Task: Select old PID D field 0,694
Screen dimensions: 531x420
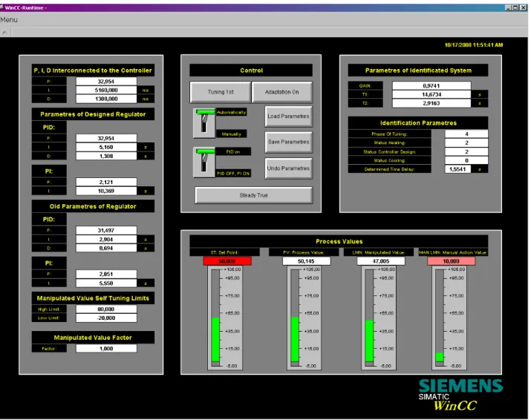Action: click(106, 248)
